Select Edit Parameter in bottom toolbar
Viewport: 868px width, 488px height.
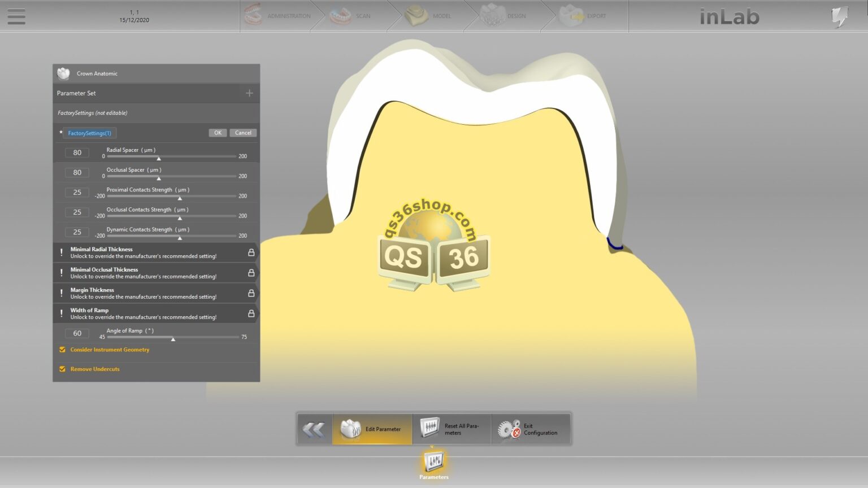coord(372,429)
